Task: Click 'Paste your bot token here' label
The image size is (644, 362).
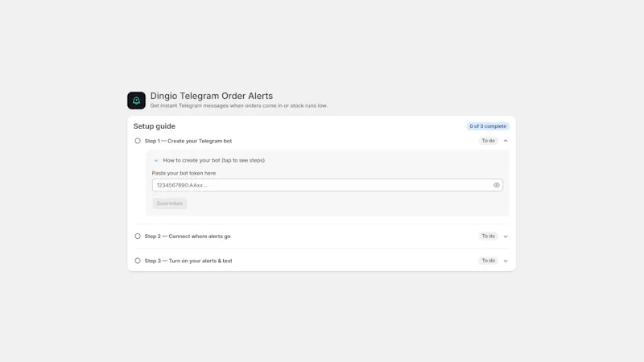Action: 184,173
